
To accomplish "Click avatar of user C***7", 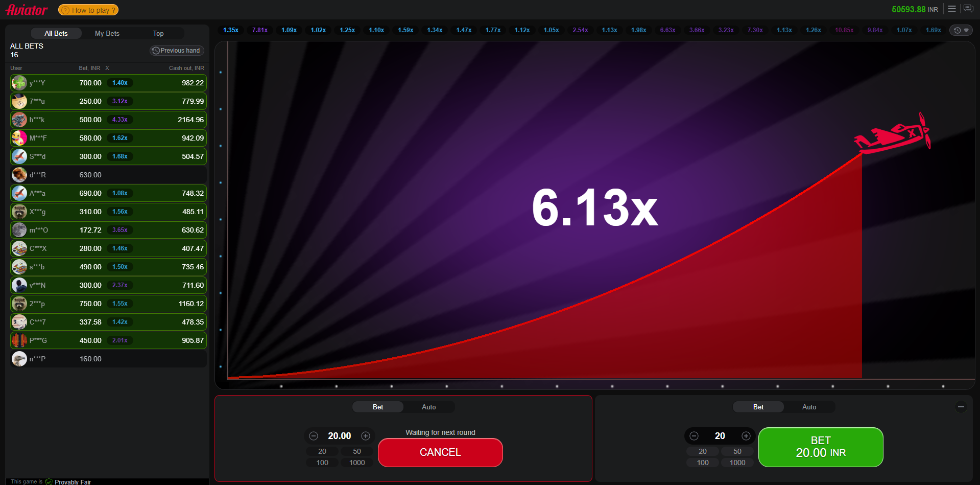I will point(19,322).
